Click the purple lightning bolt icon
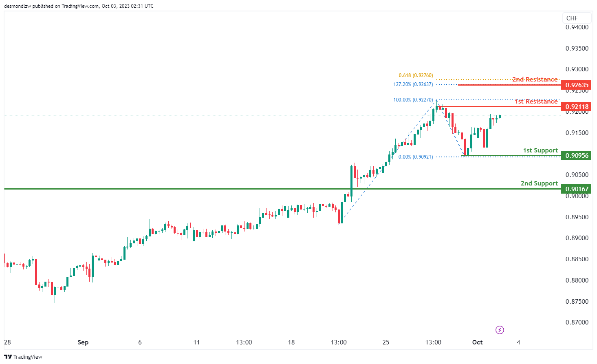The height and width of the screenshot is (364, 597). click(500, 330)
